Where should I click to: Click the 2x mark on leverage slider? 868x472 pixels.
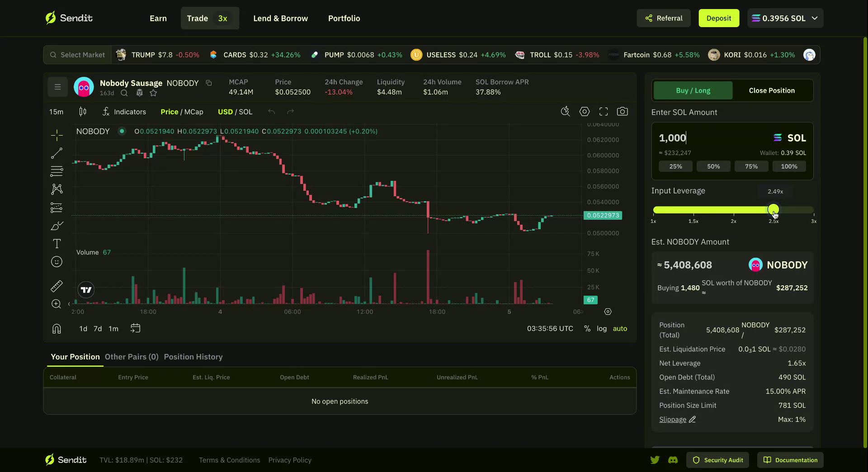733,211
